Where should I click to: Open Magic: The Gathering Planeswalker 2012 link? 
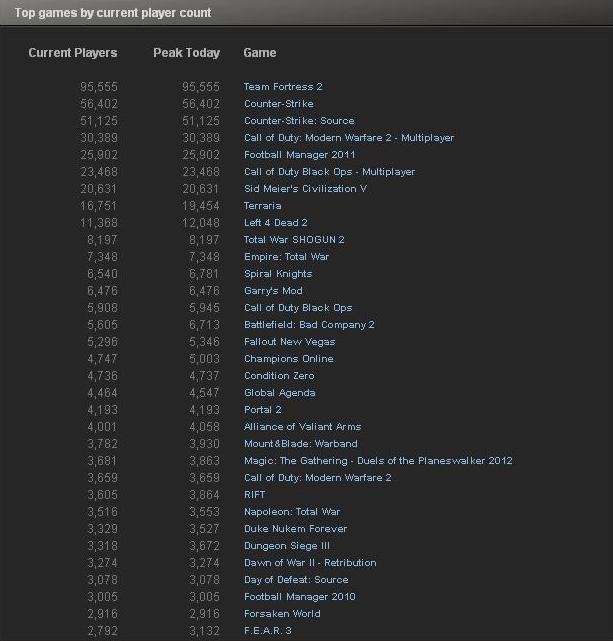(378, 461)
